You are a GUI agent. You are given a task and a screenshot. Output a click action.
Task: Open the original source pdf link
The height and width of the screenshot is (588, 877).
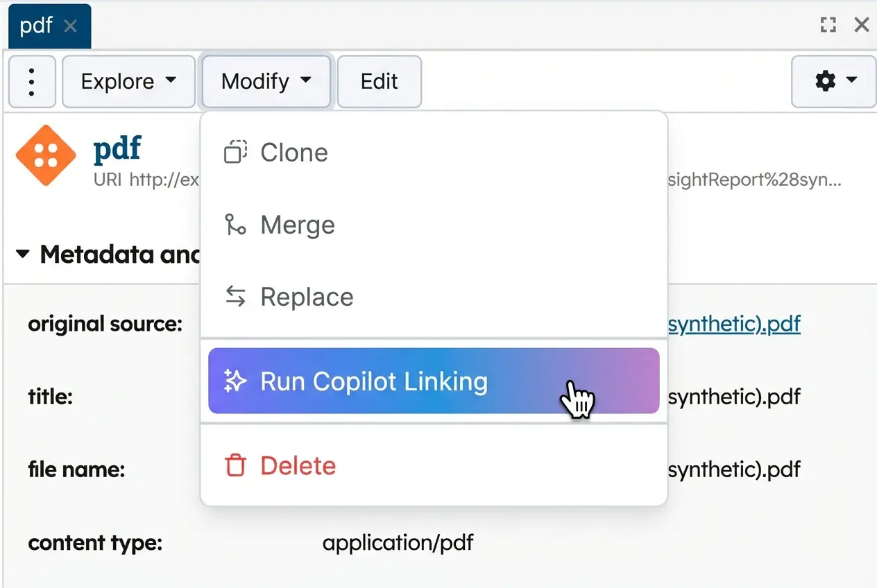[734, 324]
